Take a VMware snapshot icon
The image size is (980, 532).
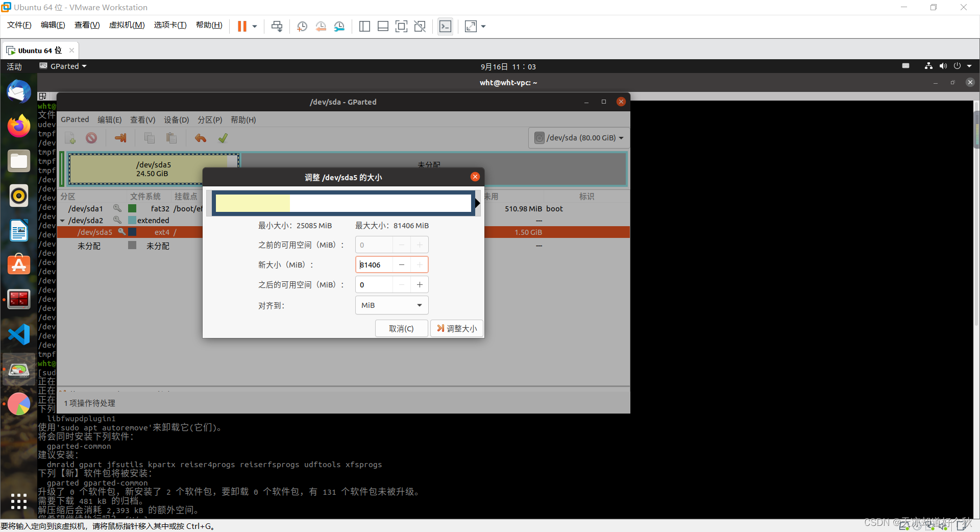point(302,26)
